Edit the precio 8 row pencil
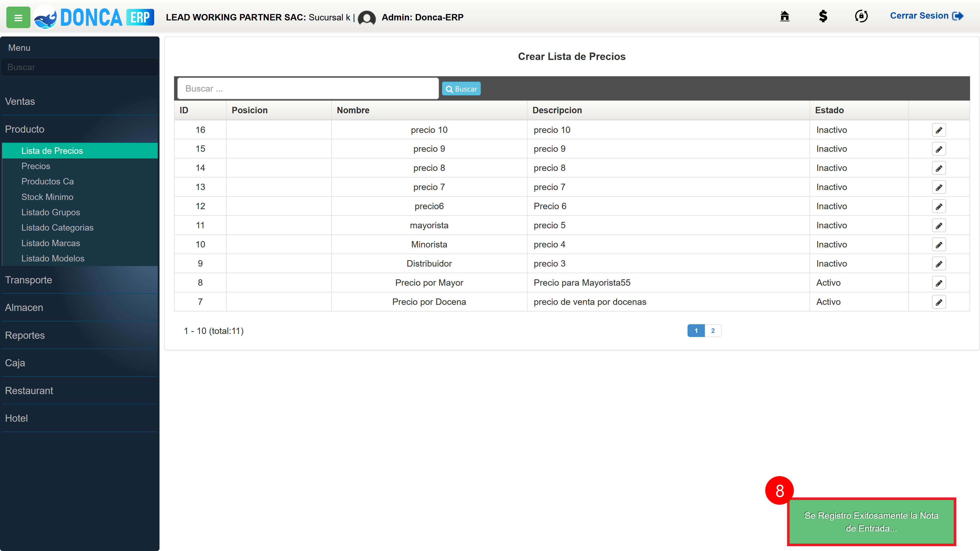 click(939, 168)
